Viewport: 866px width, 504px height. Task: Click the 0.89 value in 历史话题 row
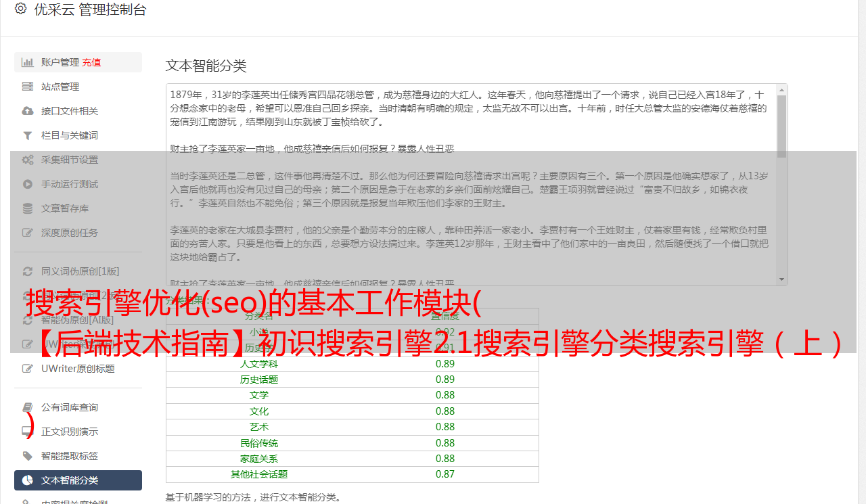pos(445,380)
